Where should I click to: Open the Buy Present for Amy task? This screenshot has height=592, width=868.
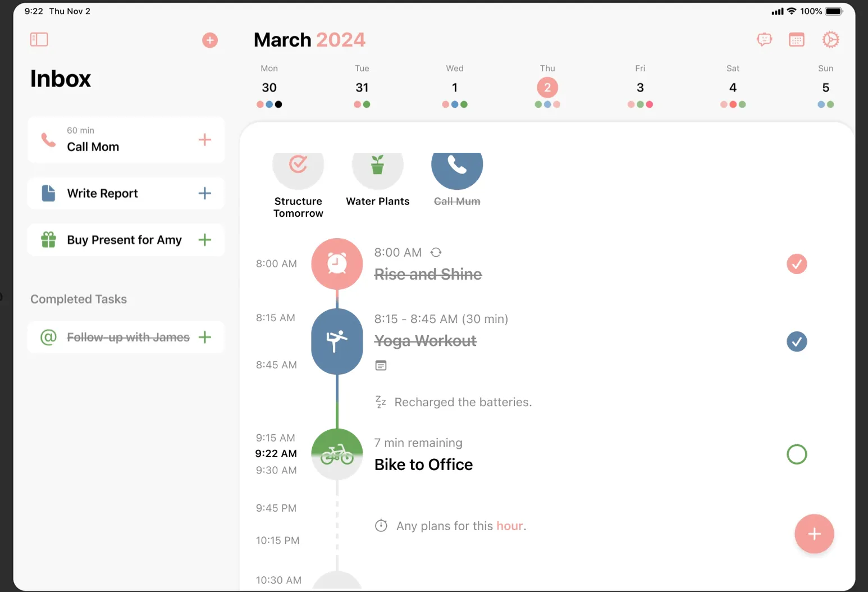[126, 240]
